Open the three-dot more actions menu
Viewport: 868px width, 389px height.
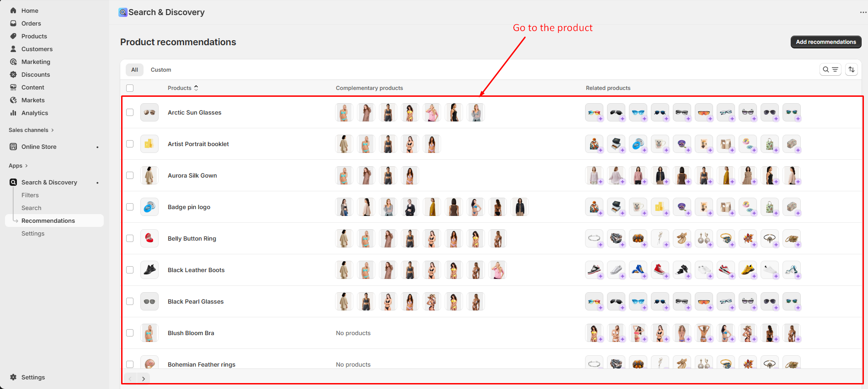tap(863, 12)
